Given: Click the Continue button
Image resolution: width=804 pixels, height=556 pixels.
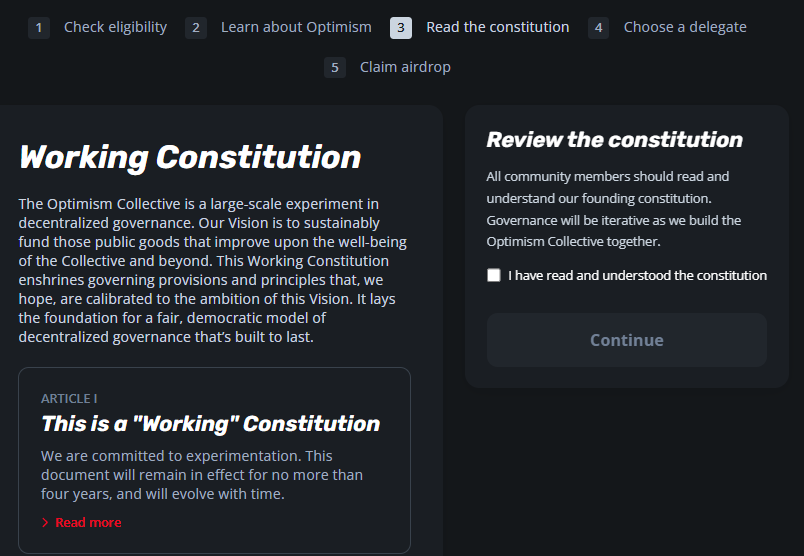Looking at the screenshot, I should point(627,340).
